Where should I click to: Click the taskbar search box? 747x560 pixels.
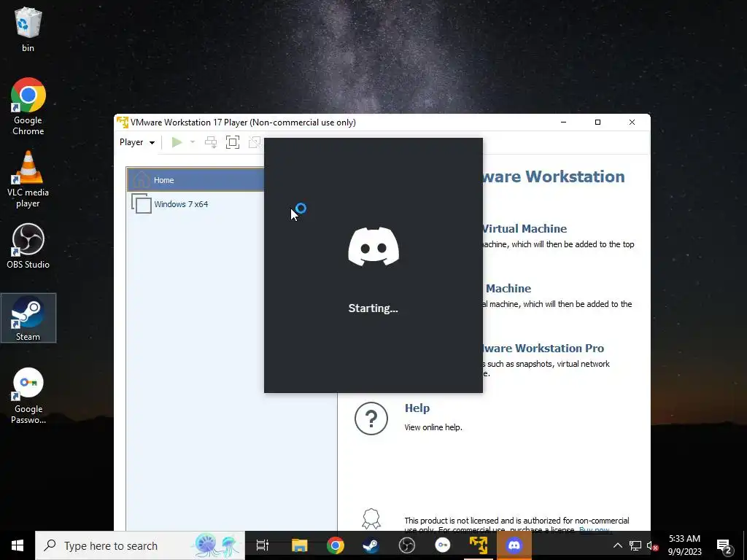tap(140, 545)
